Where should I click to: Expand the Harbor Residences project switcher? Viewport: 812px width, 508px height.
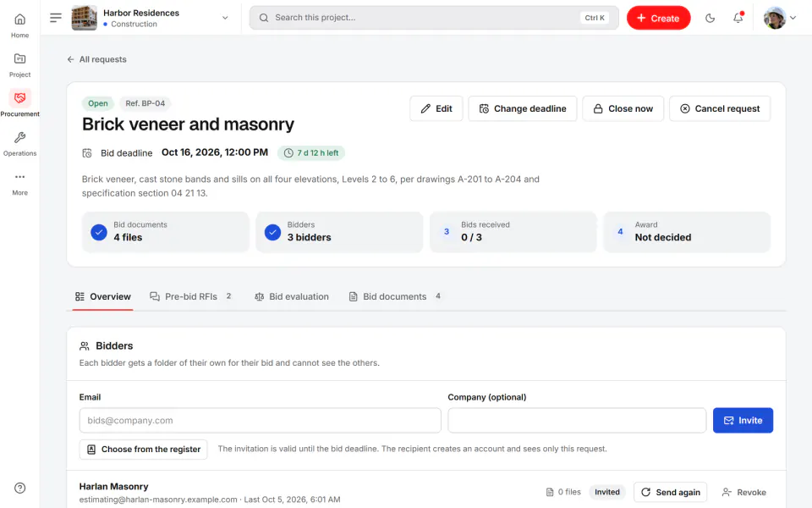[x=225, y=18]
